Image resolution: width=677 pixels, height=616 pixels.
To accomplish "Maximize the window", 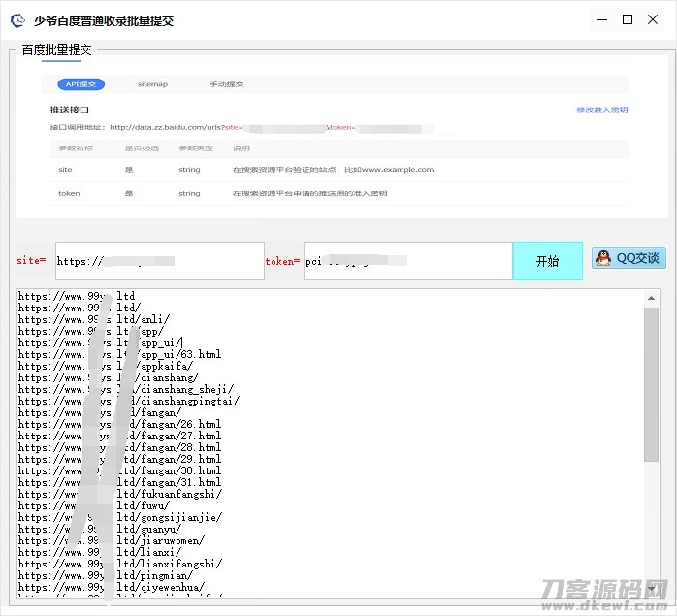I will 628,19.
